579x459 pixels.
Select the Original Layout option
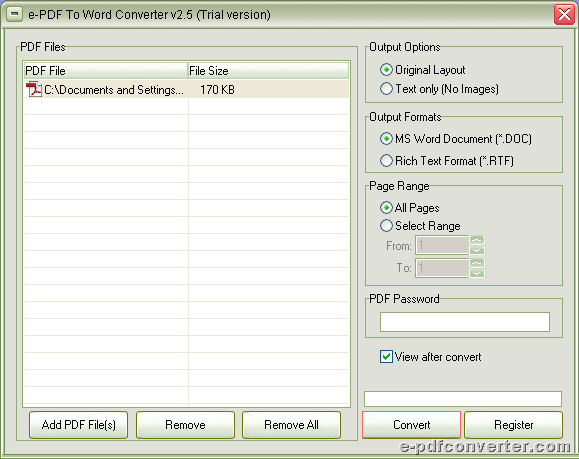coord(386,69)
